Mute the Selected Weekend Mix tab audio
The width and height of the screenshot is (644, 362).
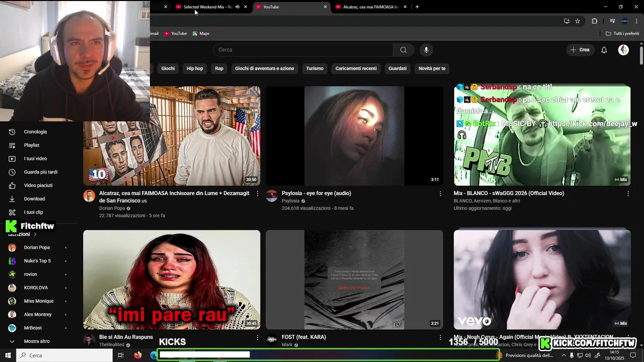pos(237,7)
